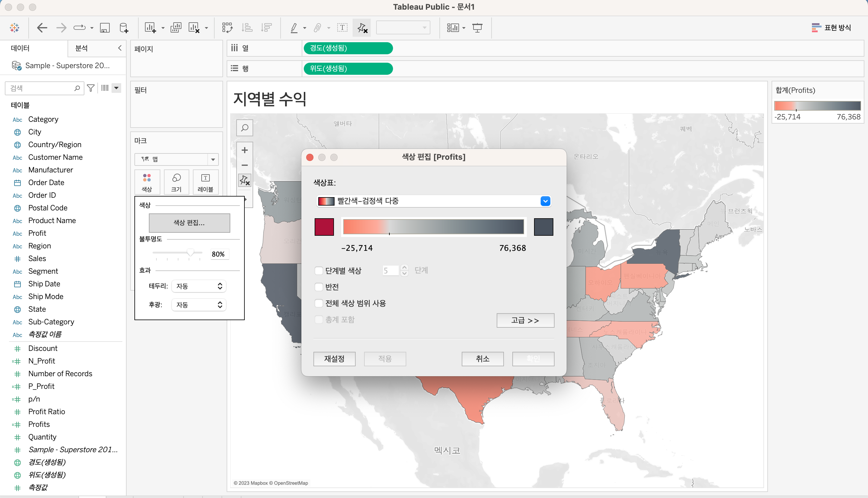Screen dimensions: 868x498
Task: Click the 재설정 button
Action: tap(334, 359)
